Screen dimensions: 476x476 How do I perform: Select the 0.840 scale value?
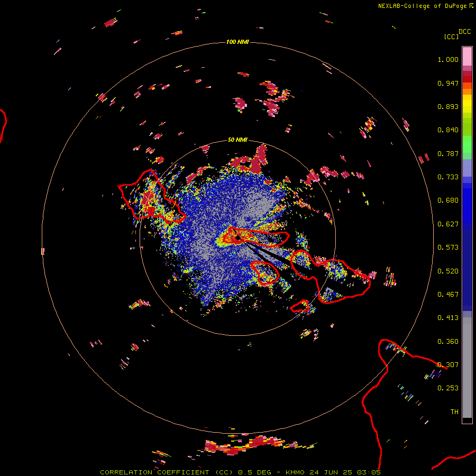[x=448, y=130]
